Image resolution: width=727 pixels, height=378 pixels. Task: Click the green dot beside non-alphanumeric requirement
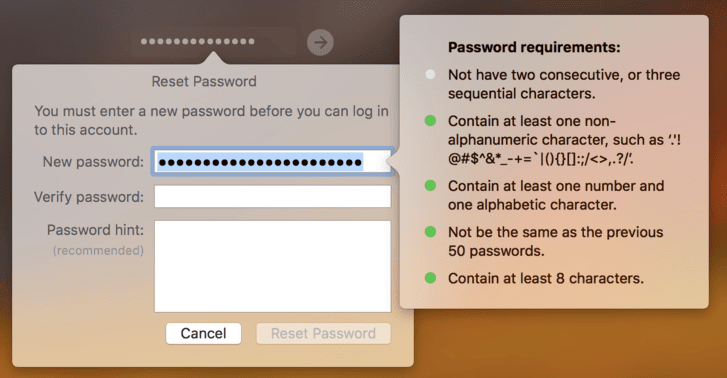pos(430,121)
